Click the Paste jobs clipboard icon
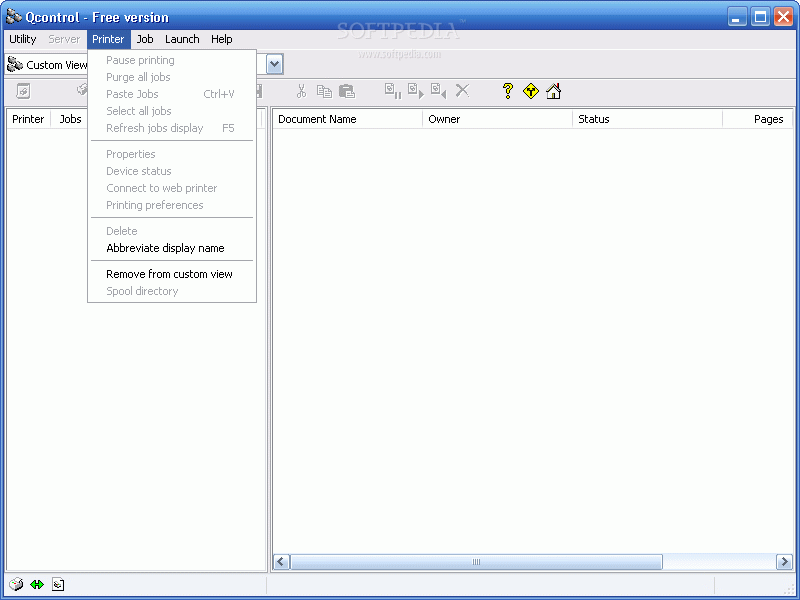 coord(347,91)
